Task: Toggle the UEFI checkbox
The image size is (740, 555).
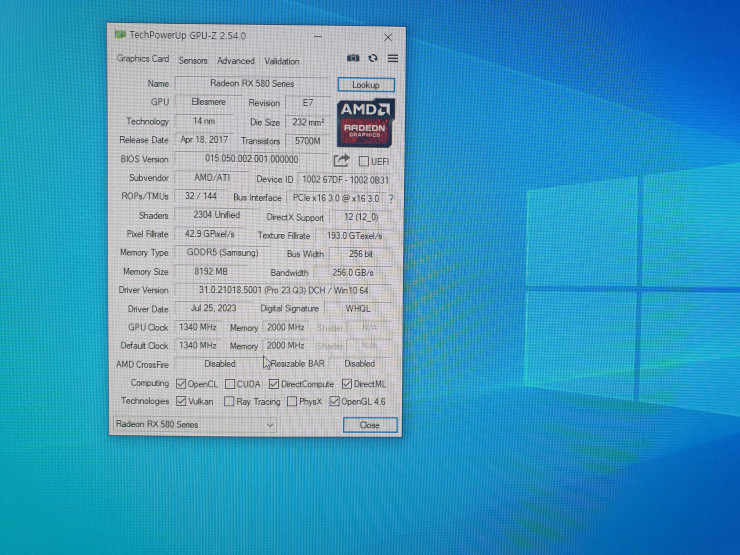Action: (363, 161)
